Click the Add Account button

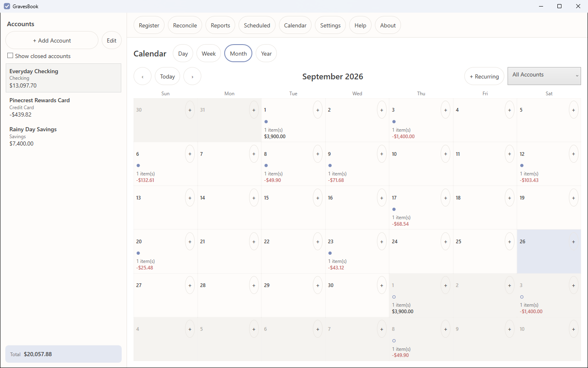[52, 40]
